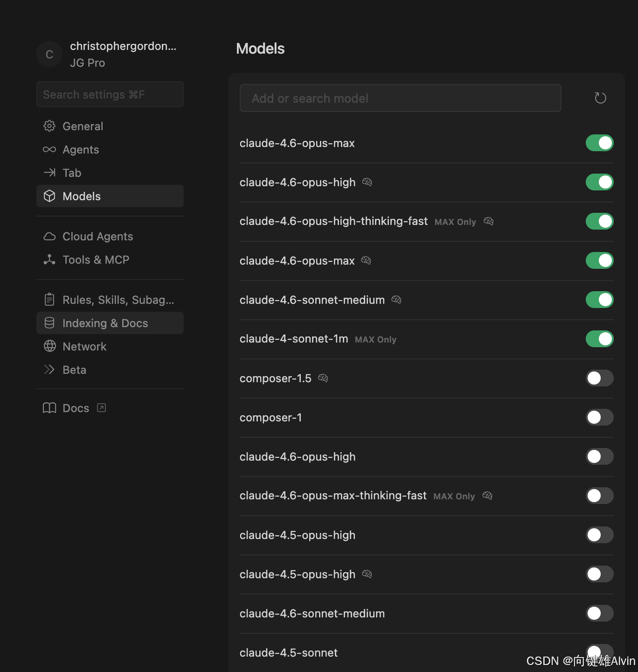The height and width of the screenshot is (672, 638).
Task: Click the Beta chevrons icon
Action: [49, 370]
